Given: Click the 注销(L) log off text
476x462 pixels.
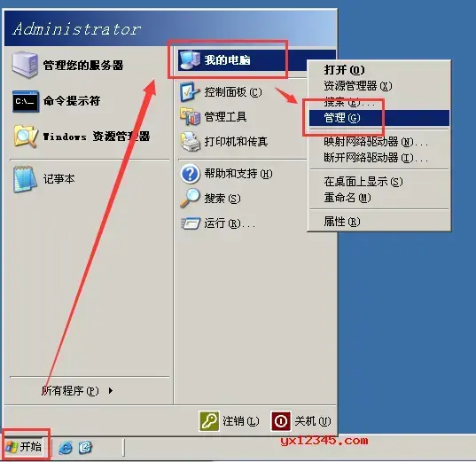Looking at the screenshot, I should click(241, 421).
